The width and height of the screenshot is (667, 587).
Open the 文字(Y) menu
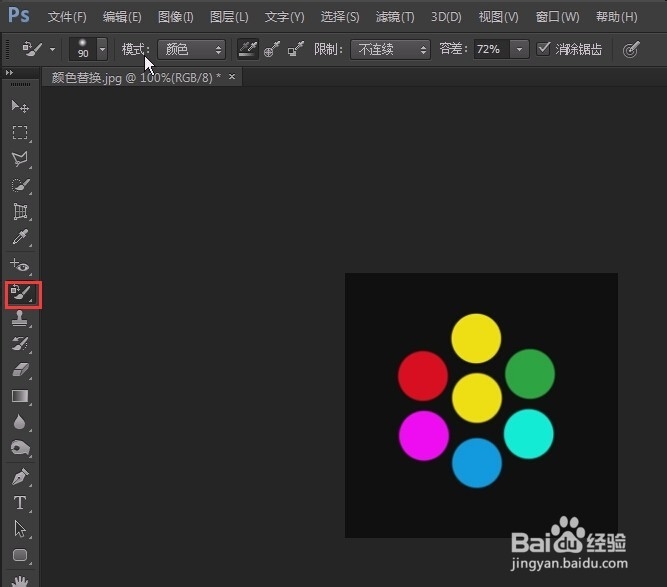tap(285, 17)
